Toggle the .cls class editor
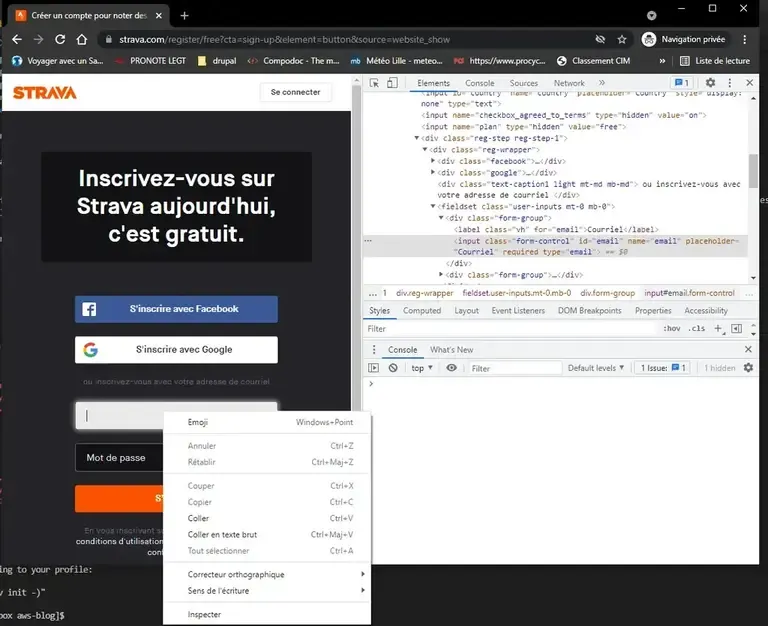Screen dimensions: 768x626 pos(696,329)
